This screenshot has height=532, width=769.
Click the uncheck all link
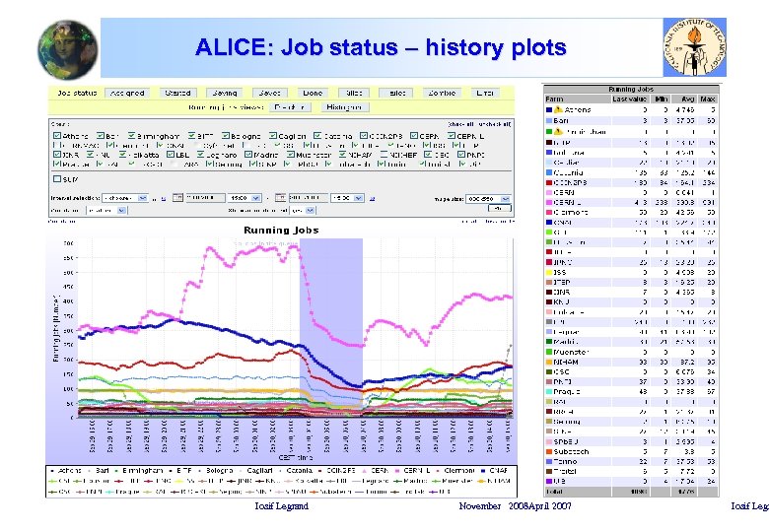494,124
